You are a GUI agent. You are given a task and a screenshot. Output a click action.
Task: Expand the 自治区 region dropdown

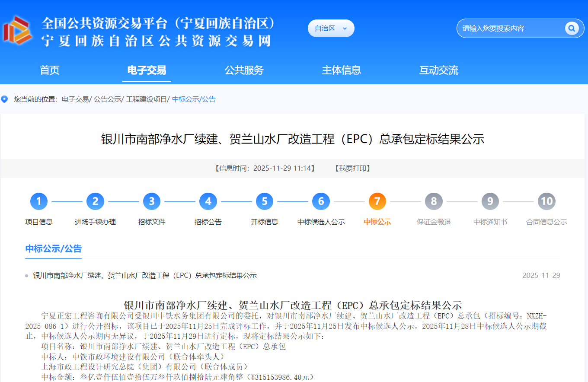(331, 29)
